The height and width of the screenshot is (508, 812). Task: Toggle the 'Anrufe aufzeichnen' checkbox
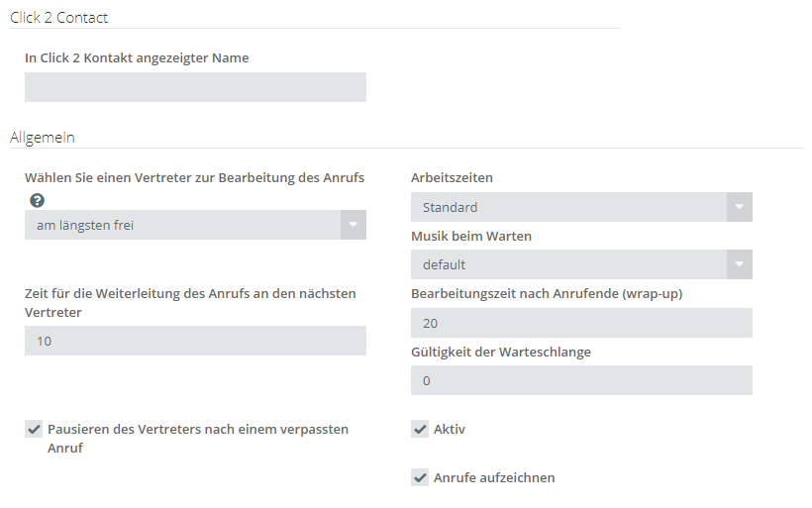(420, 477)
